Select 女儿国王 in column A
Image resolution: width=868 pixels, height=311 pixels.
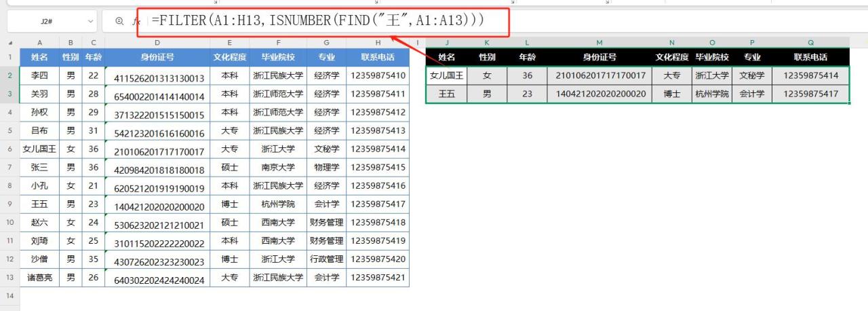39,149
